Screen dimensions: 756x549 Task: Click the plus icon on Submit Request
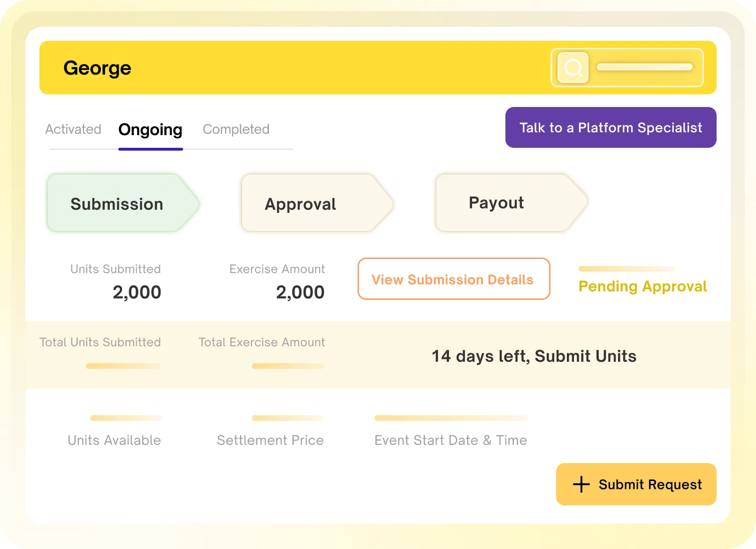click(581, 484)
